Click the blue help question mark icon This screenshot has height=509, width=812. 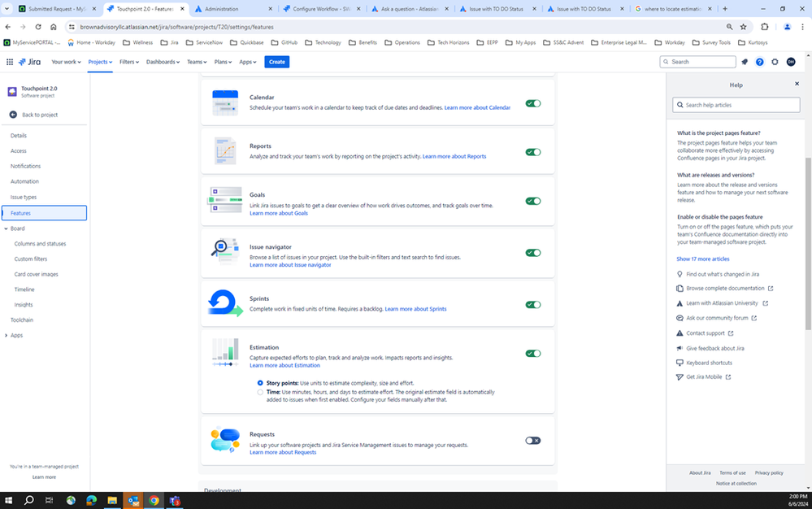point(760,62)
